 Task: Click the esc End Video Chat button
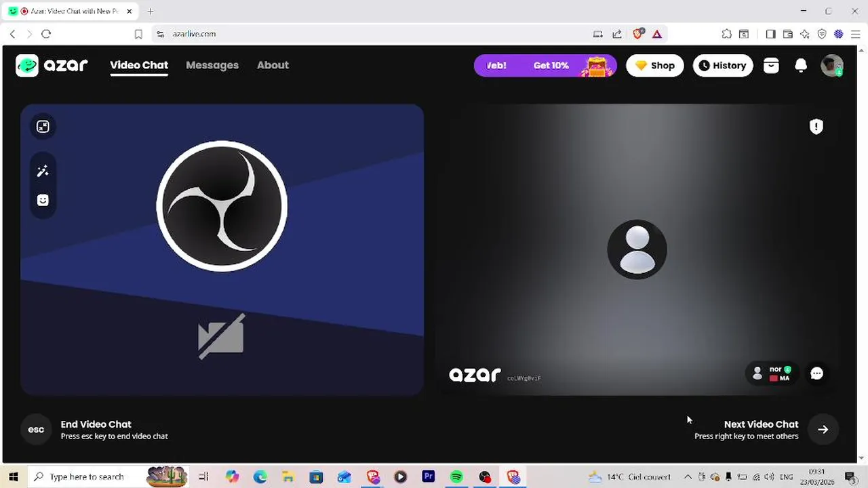[x=36, y=429]
